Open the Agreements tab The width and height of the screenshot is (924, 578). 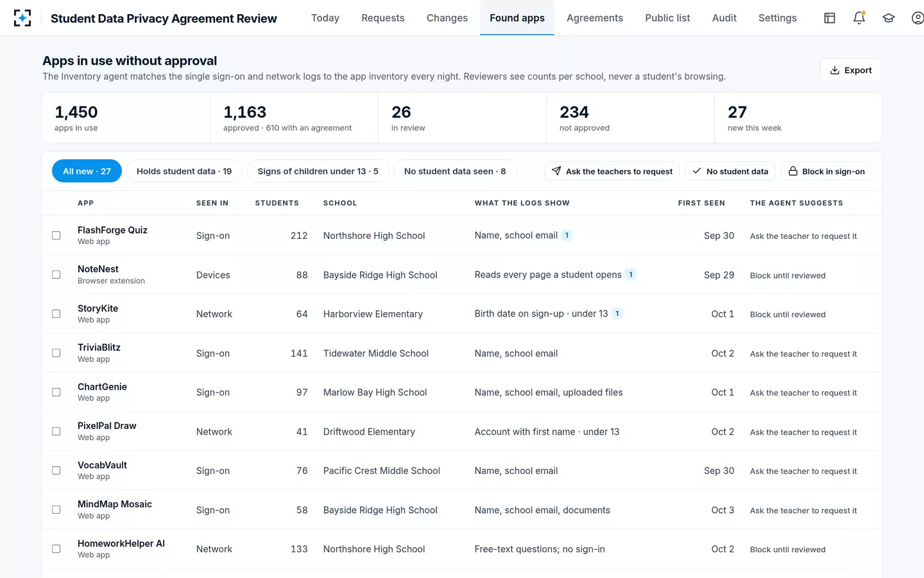(595, 18)
